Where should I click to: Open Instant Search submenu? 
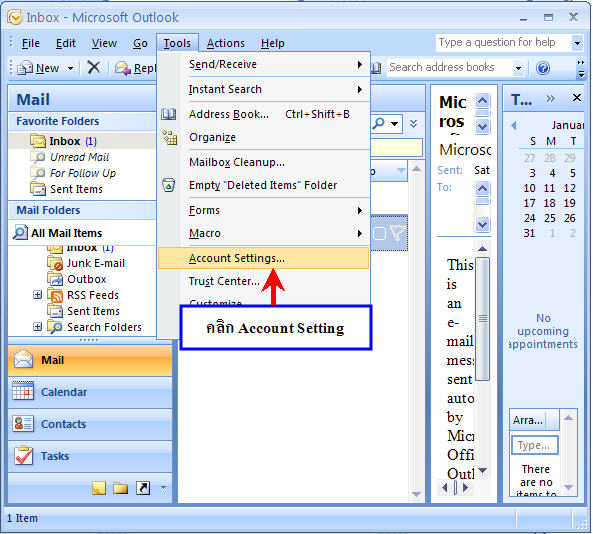[264, 89]
